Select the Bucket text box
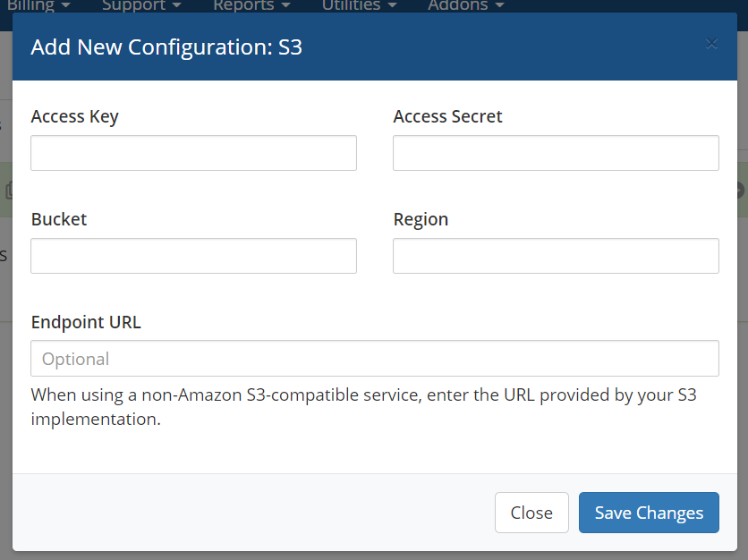 [x=193, y=256]
